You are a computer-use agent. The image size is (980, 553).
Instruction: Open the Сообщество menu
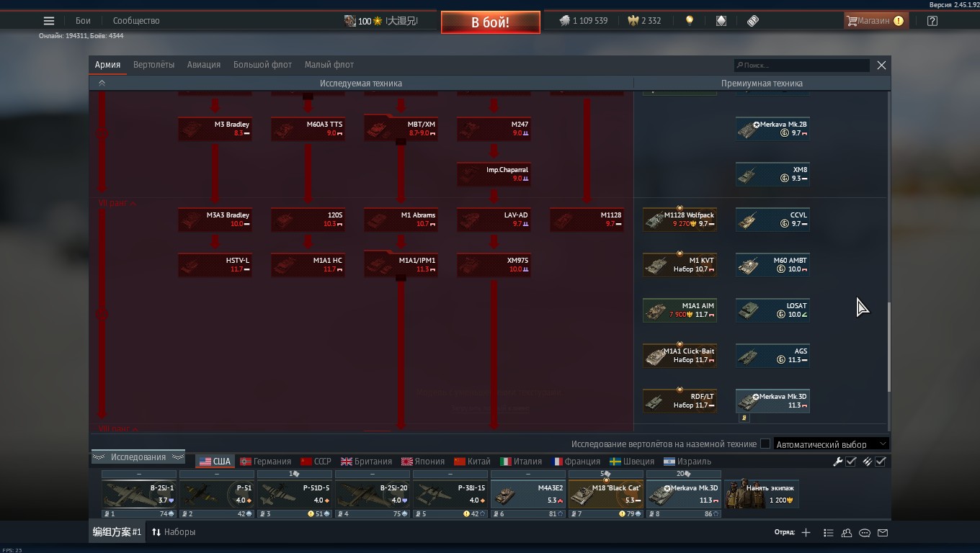136,21
